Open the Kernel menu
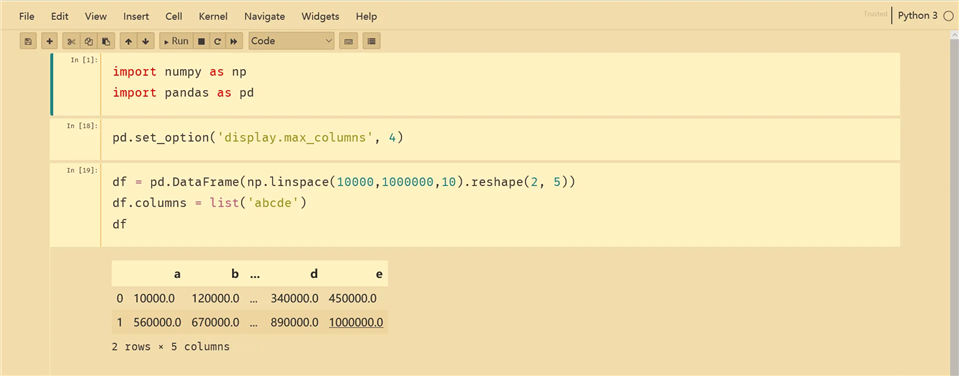959x376 pixels. pyautogui.click(x=212, y=17)
